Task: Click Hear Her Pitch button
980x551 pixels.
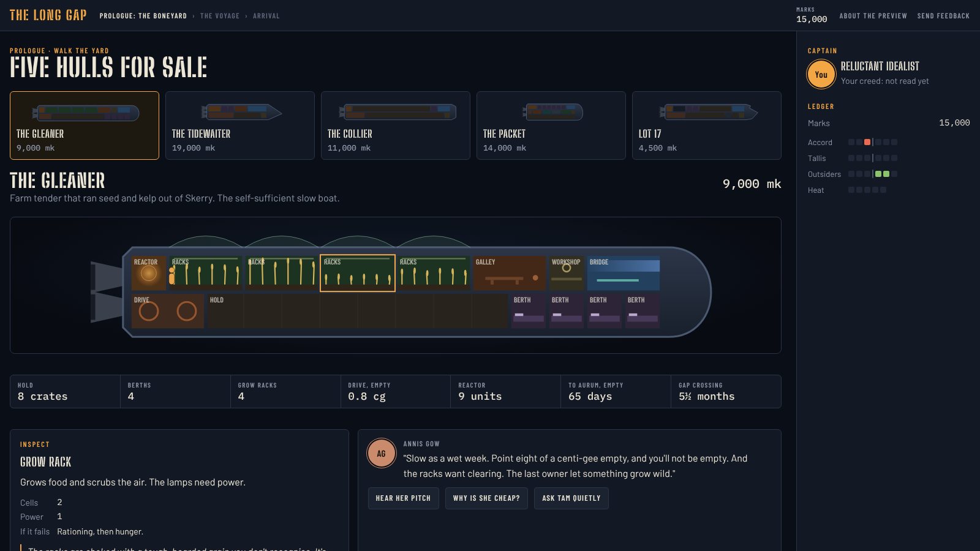Action: [x=403, y=498]
